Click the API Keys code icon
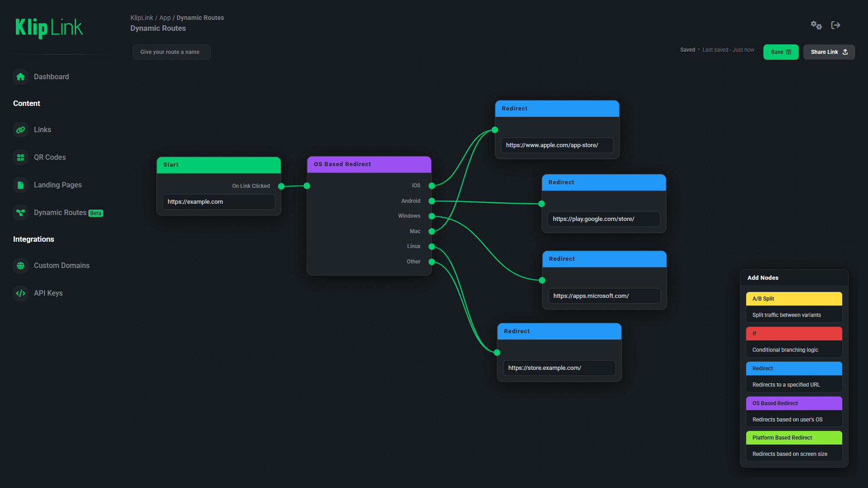868x488 pixels. pos(20,293)
